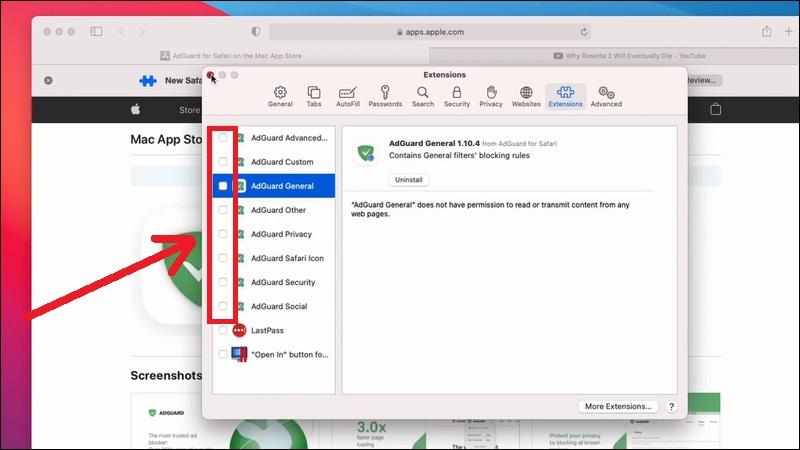Enable LastPass extension checkbox
Viewport: 800px width, 450px height.
point(223,330)
